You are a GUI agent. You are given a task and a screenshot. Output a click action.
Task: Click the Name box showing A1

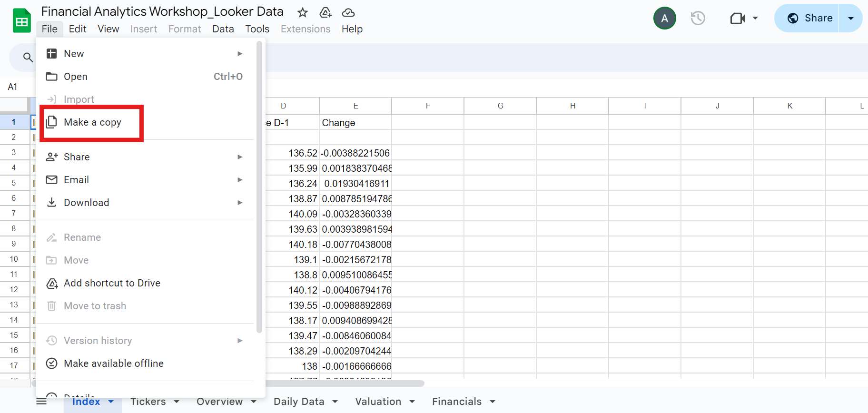[x=13, y=87]
